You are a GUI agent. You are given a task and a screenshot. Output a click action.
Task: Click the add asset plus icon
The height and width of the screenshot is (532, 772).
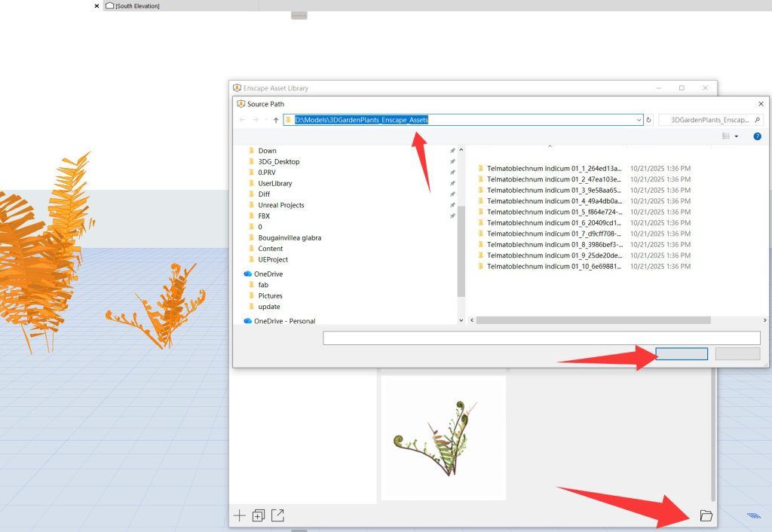240,515
